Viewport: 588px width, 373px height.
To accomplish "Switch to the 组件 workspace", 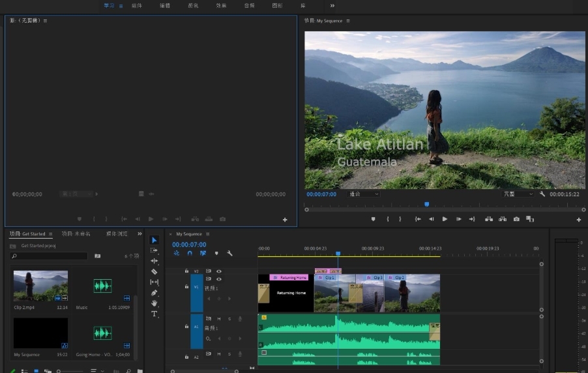I will pos(137,6).
